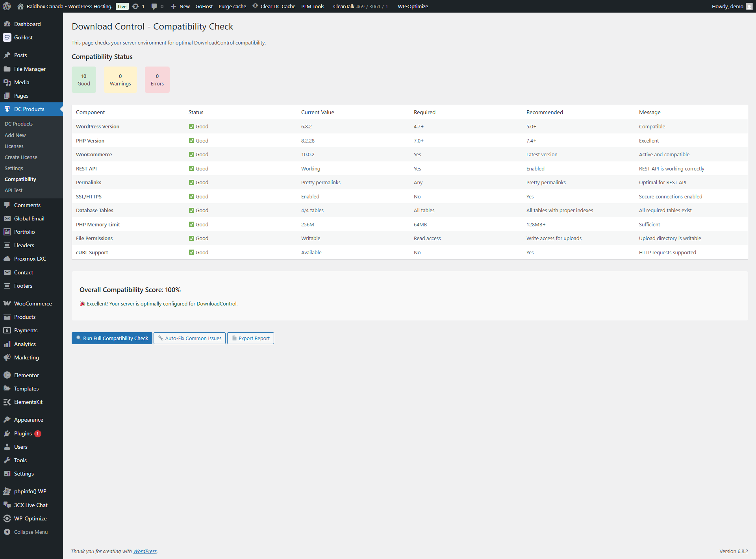Click the Good checkmark in Permalinks row
The image size is (756, 559).
tap(191, 182)
